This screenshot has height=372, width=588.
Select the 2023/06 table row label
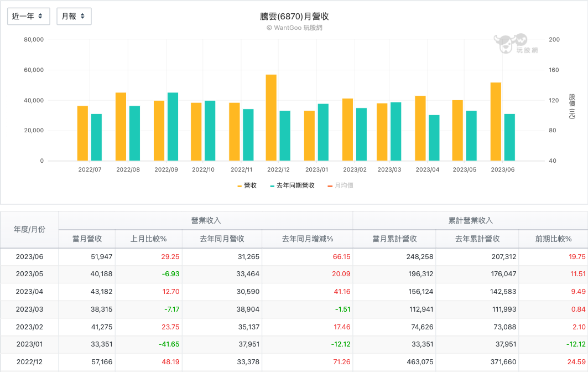coord(29,257)
